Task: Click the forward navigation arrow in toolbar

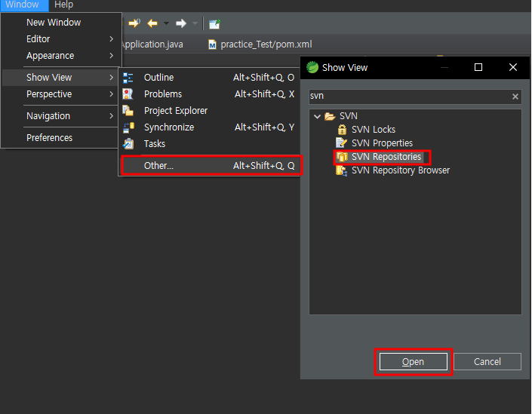Action: (x=181, y=23)
